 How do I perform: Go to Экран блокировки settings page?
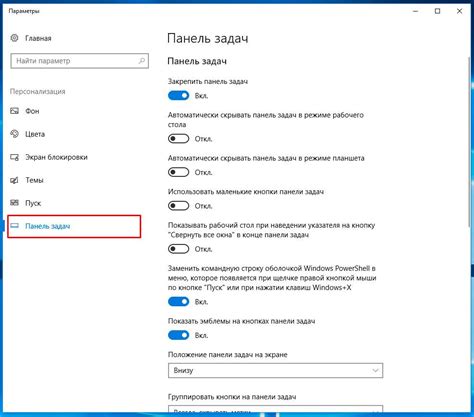[56, 157]
